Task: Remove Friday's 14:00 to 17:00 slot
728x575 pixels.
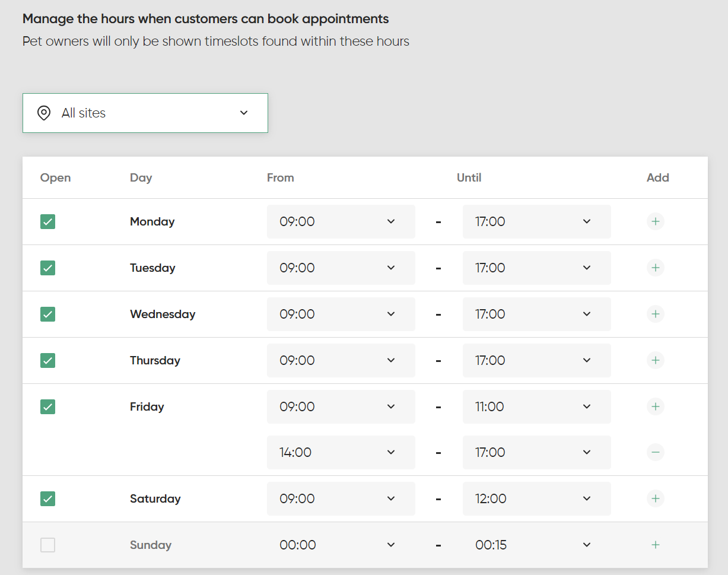Action: coord(655,453)
